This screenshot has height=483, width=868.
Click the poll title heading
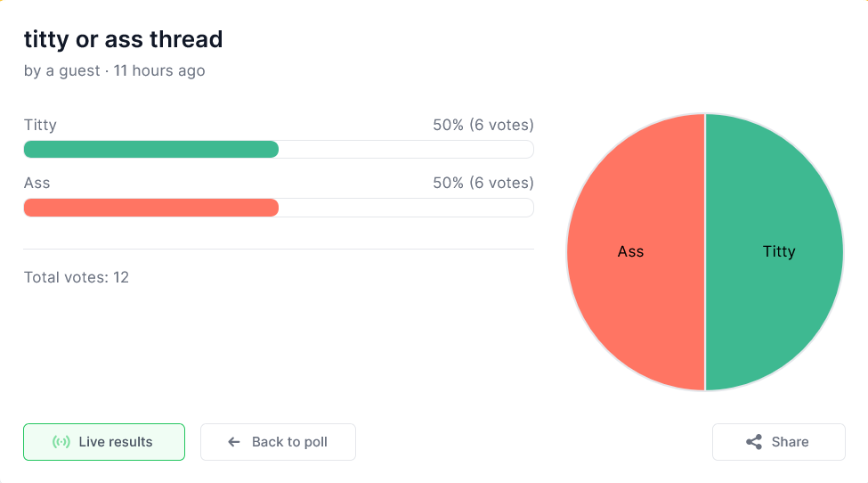tap(123, 39)
